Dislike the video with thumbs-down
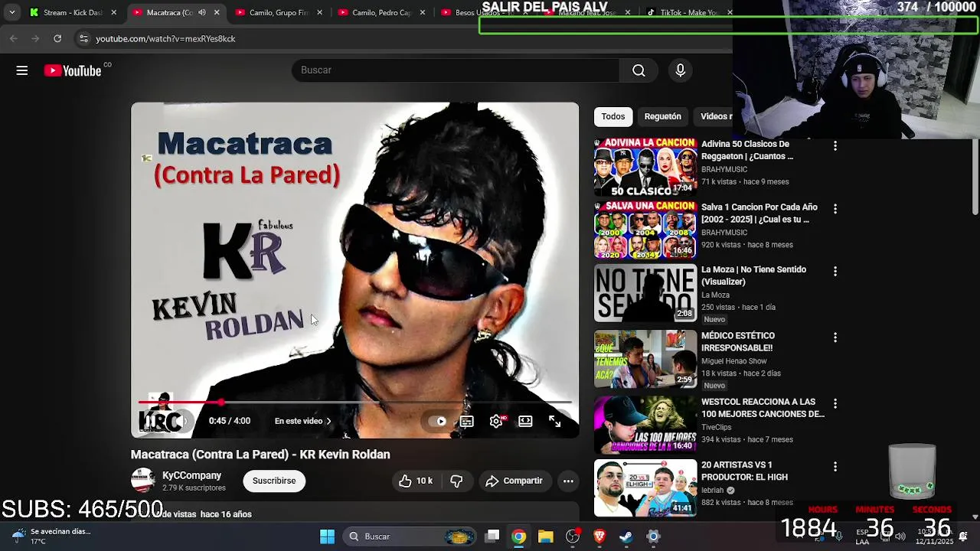 pos(457,481)
